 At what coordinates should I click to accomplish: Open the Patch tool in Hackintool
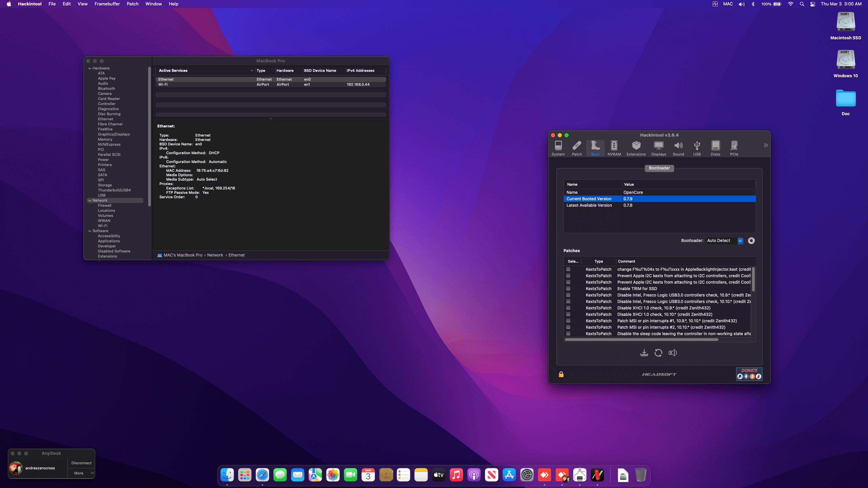click(577, 148)
